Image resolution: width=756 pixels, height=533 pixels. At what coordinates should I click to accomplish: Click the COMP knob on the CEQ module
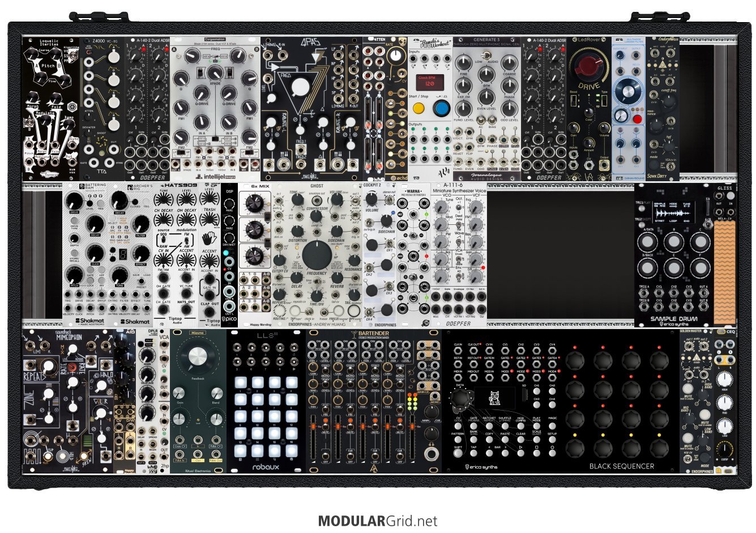pos(724,449)
